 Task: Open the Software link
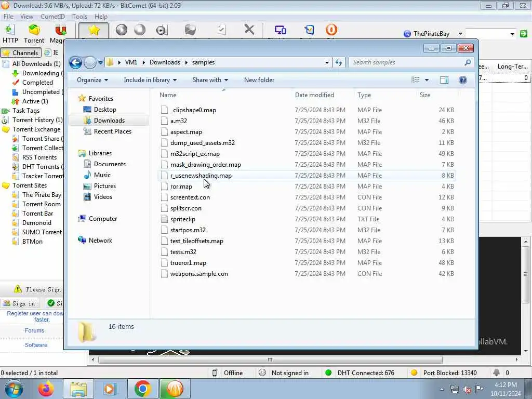[36, 345]
